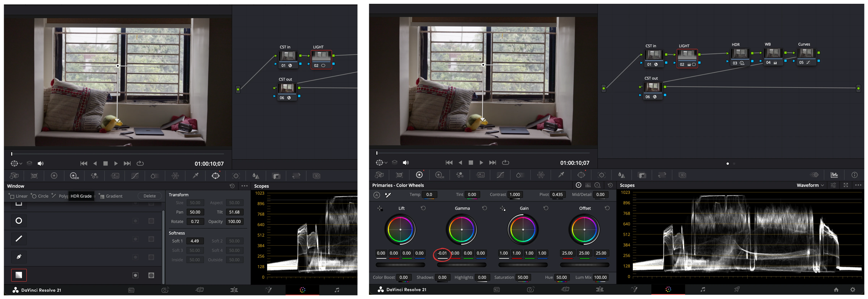This screenshot has height=299, width=868.
Task: Open RGB Mixer palette in left screenshot
Action: coord(94,176)
